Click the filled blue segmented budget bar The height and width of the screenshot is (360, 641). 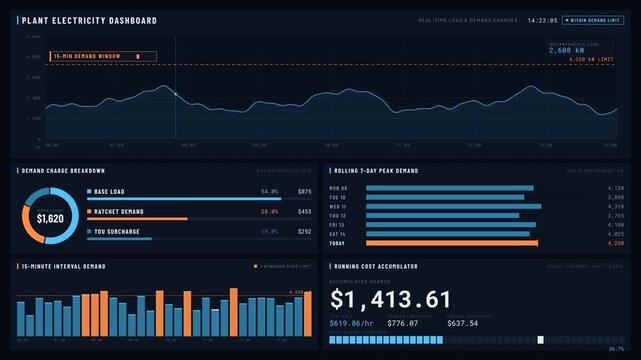(x=386, y=340)
